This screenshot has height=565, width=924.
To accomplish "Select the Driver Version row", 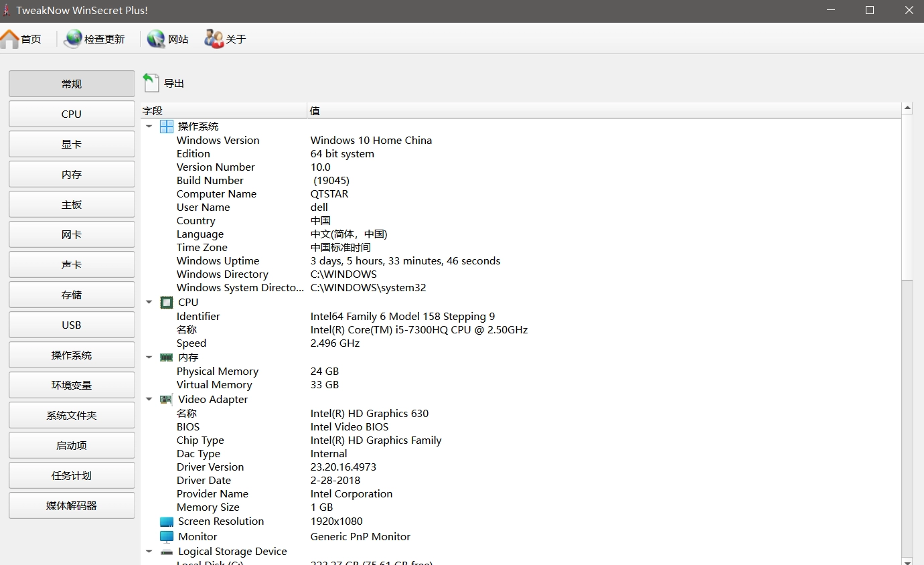I will (521, 467).
